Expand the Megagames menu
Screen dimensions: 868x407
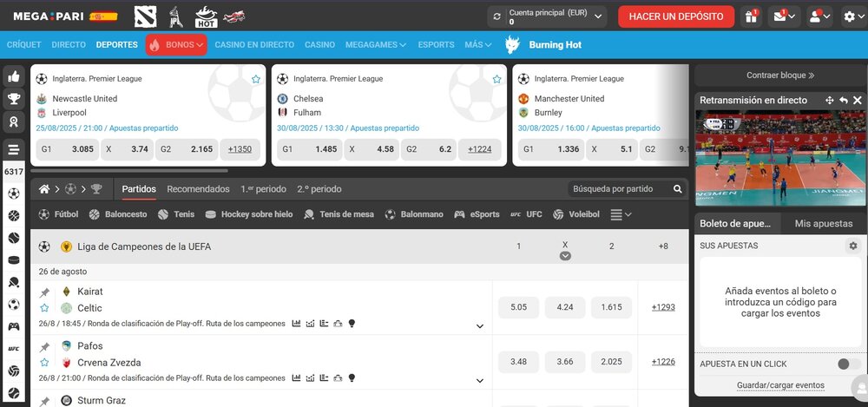(x=376, y=45)
